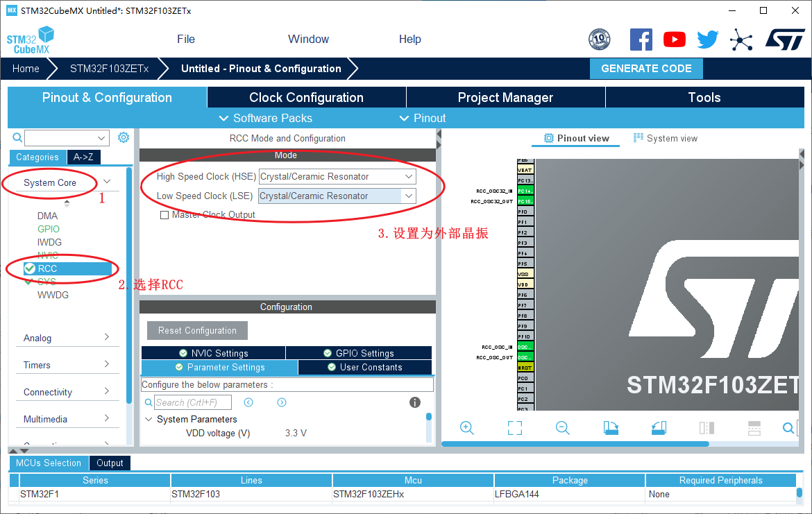Switch to the Output tab
Image resolution: width=812 pixels, height=514 pixels.
pyautogui.click(x=110, y=463)
